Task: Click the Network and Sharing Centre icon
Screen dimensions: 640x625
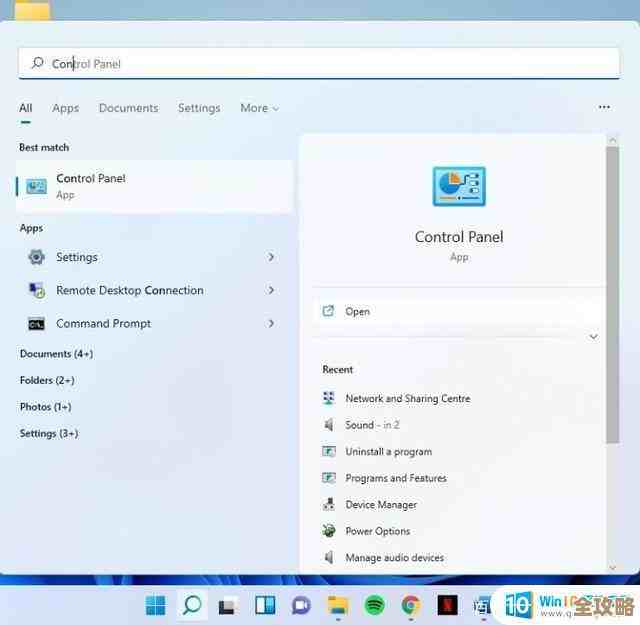Action: (x=329, y=398)
